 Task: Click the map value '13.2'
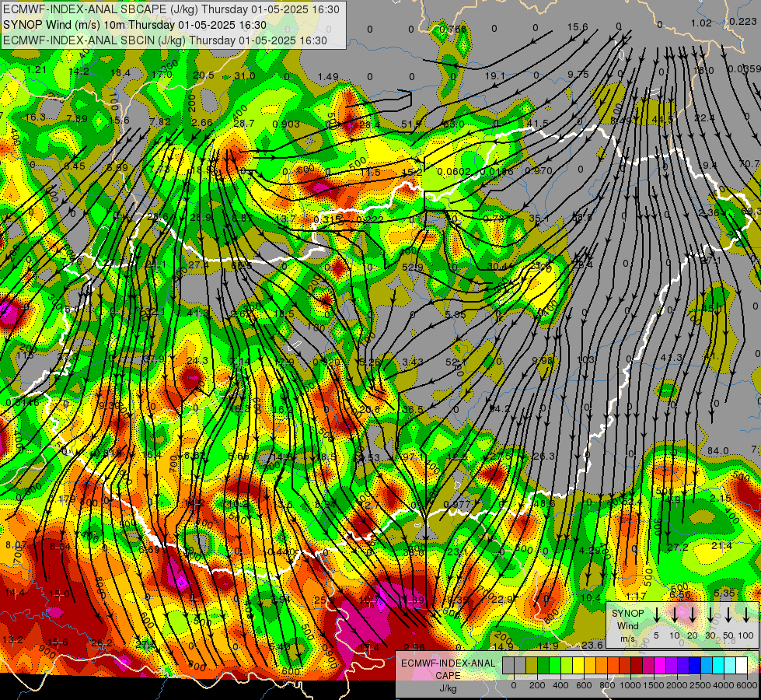12,639
